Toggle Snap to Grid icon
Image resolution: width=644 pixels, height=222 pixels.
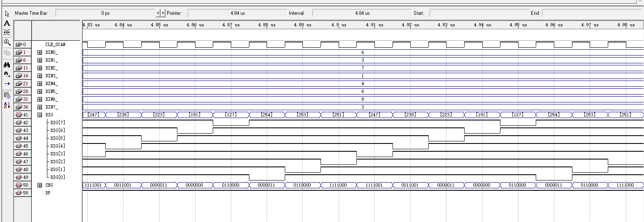(7, 95)
